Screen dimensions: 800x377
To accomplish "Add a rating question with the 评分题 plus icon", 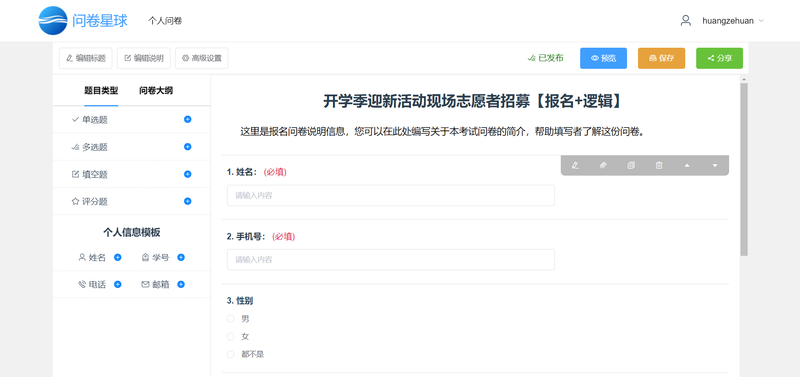I will click(187, 202).
